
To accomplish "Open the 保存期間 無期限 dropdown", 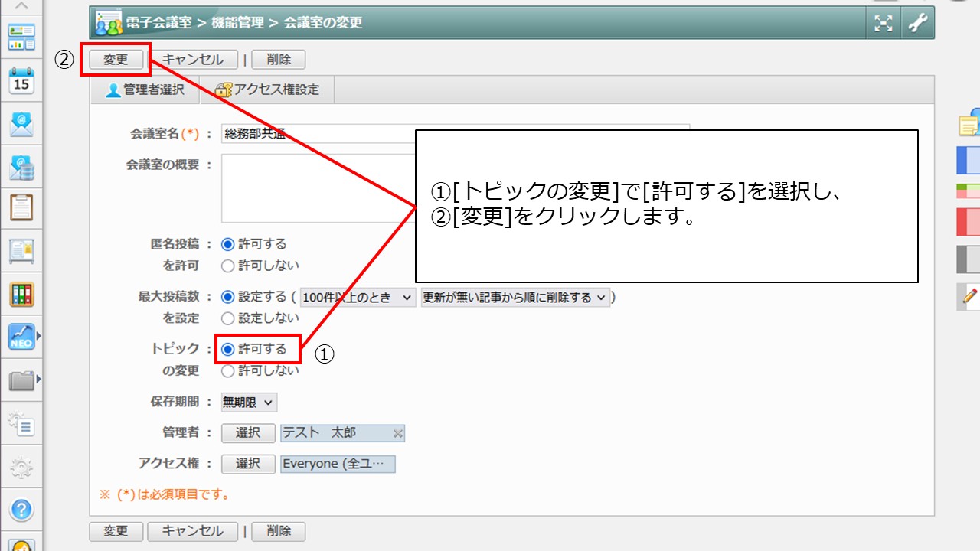I will tap(249, 403).
